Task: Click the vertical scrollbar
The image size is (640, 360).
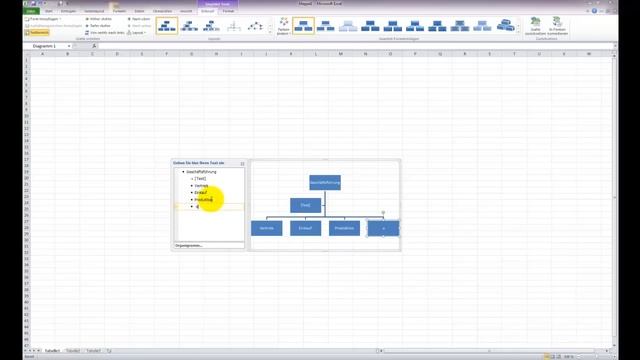Action: pyautogui.click(x=614, y=198)
